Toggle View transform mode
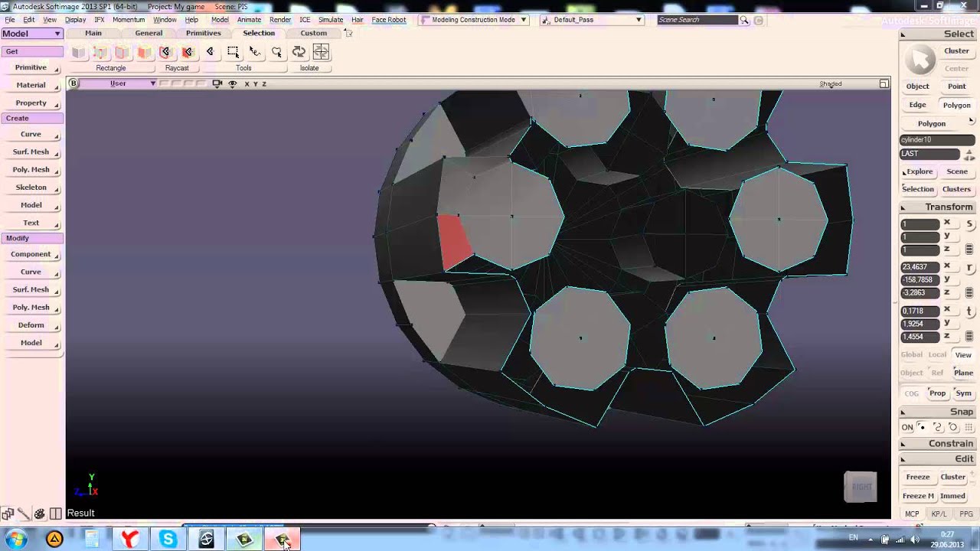Screen dimensions: 980x551 tap(963, 354)
